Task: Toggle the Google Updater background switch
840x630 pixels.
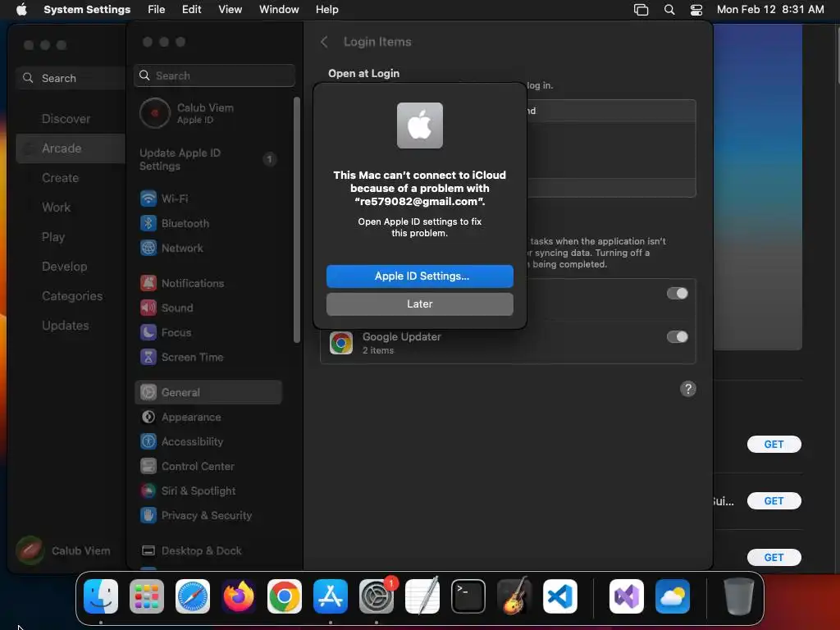Action: pyautogui.click(x=677, y=337)
